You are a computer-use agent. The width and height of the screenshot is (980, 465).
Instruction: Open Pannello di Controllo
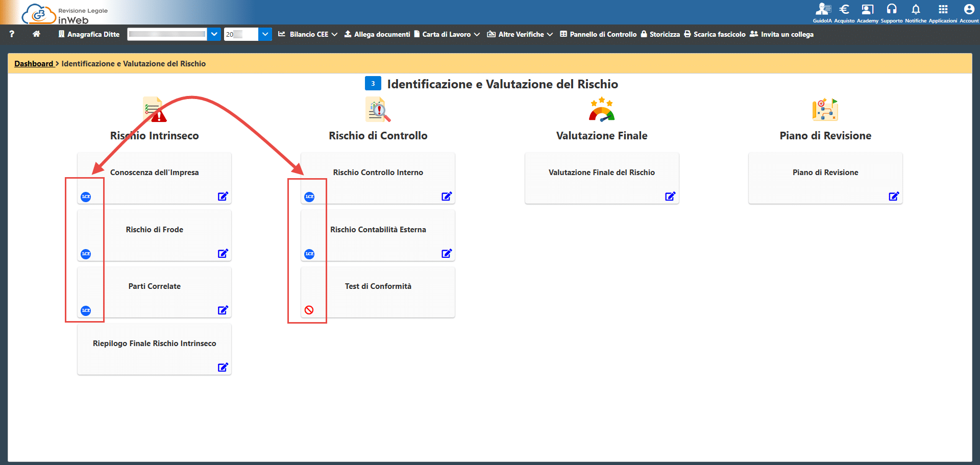(598, 34)
